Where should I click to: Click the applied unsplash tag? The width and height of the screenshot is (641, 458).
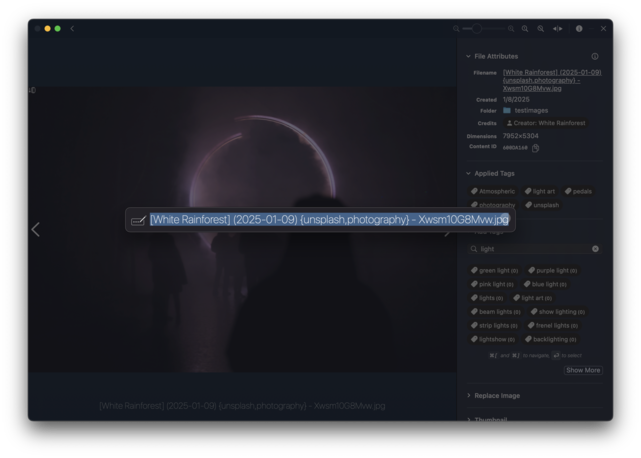tap(542, 205)
